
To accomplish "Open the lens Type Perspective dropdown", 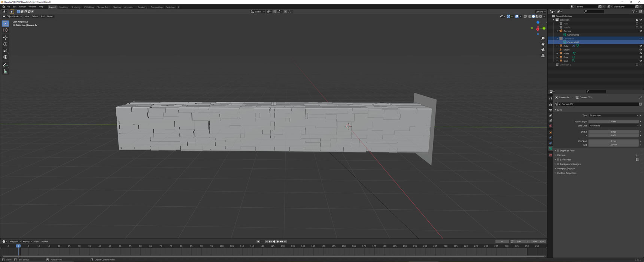I will click(613, 115).
